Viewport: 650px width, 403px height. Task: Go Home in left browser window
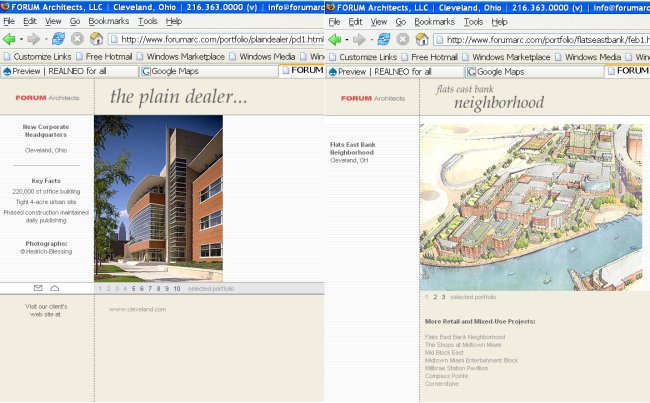96,39
